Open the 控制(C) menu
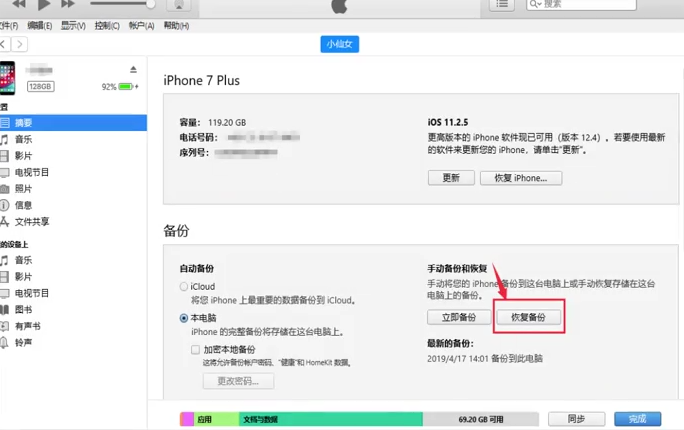The image size is (684, 430). [107, 26]
